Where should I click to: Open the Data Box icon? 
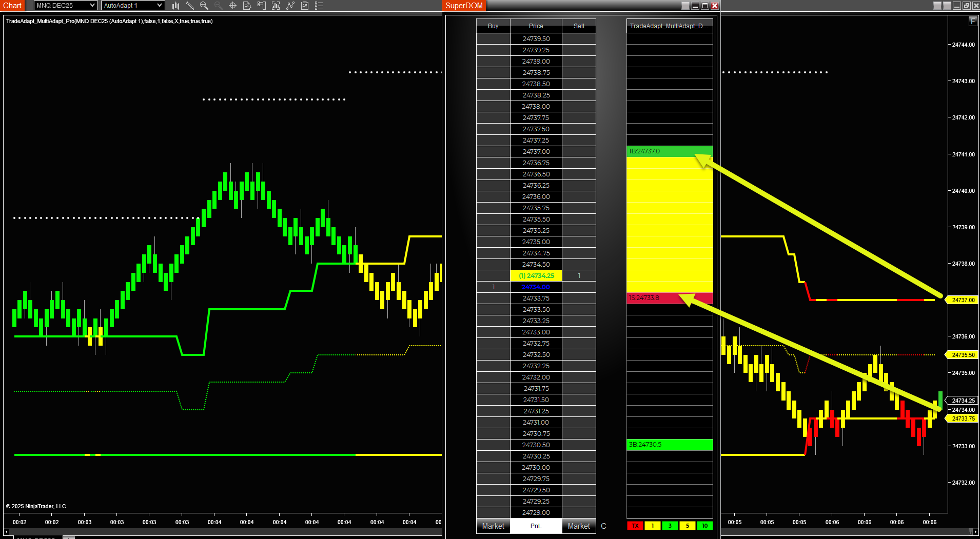coord(247,6)
